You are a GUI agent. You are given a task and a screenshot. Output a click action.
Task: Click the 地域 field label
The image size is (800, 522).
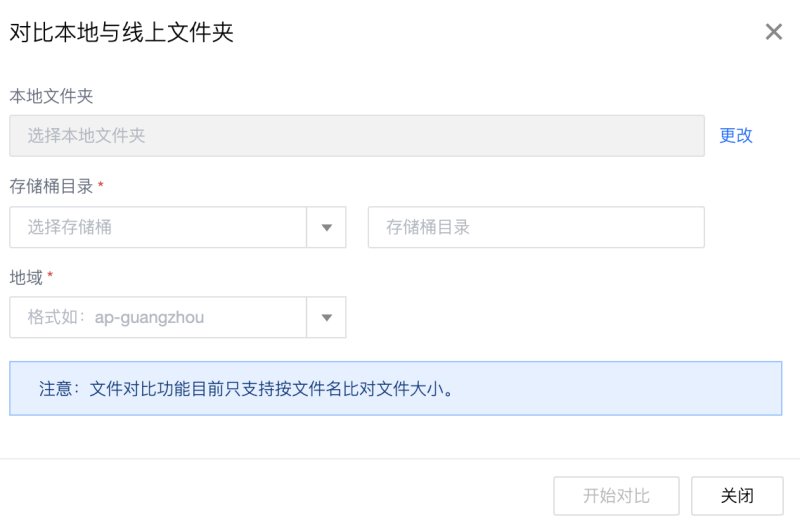26,278
